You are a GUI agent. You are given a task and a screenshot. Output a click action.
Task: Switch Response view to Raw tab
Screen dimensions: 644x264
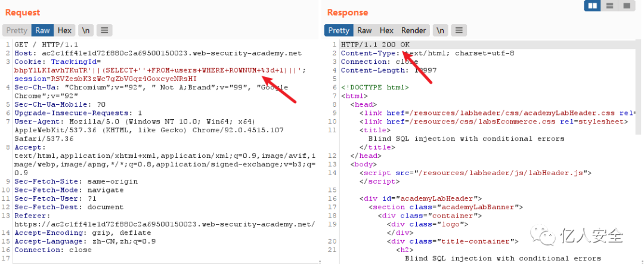tap(364, 30)
